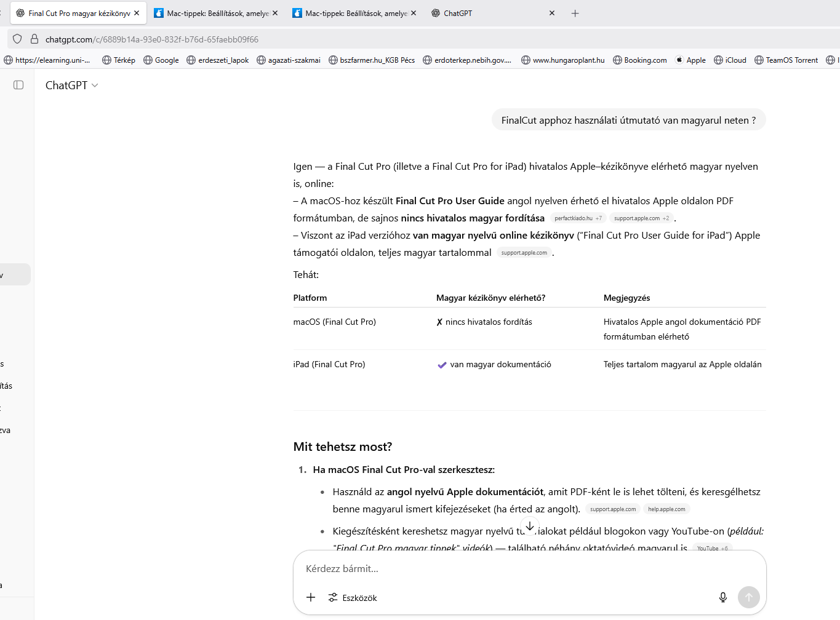840x620 pixels.
Task: Click the support.apple.com +2 source chip
Action: click(641, 218)
